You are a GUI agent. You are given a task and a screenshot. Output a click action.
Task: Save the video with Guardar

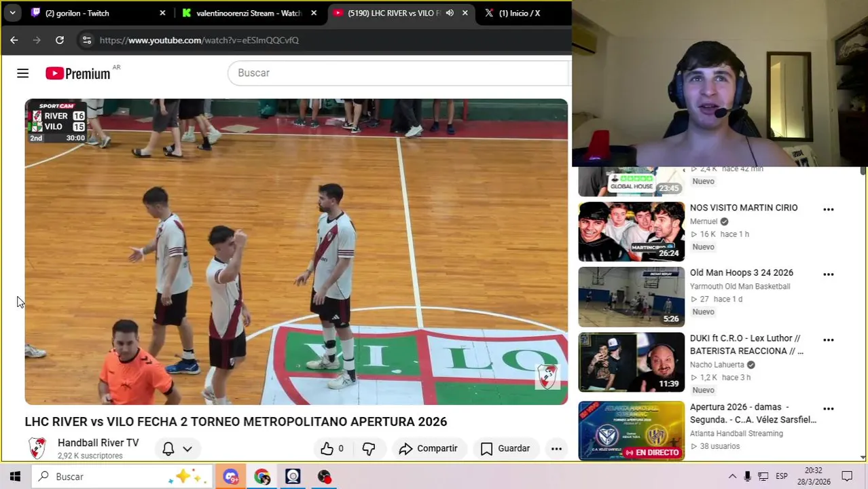click(x=505, y=448)
